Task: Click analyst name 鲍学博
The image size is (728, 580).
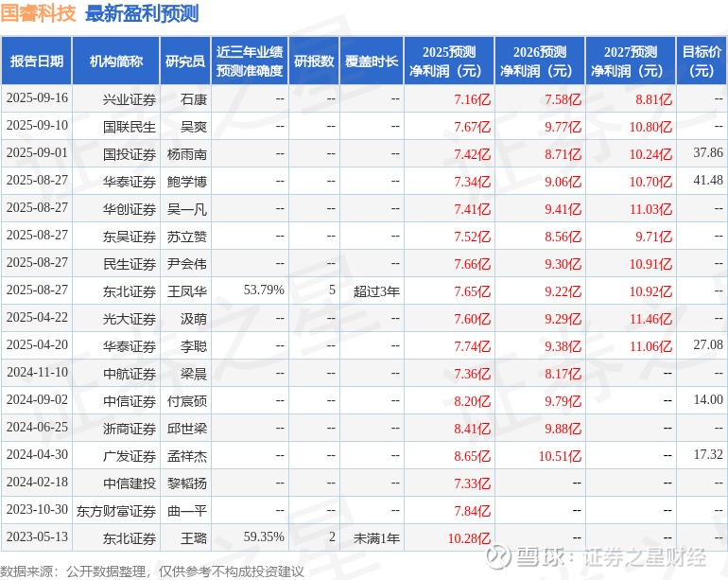Action: point(186,182)
